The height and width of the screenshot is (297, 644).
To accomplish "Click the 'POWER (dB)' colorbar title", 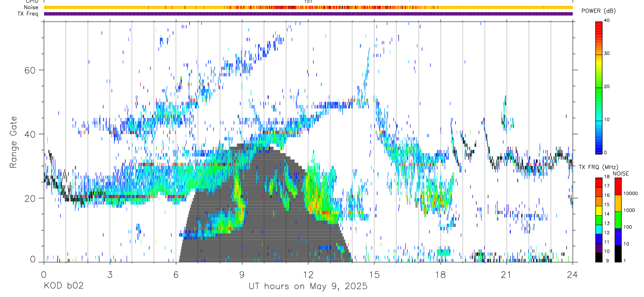I will click(x=598, y=10).
